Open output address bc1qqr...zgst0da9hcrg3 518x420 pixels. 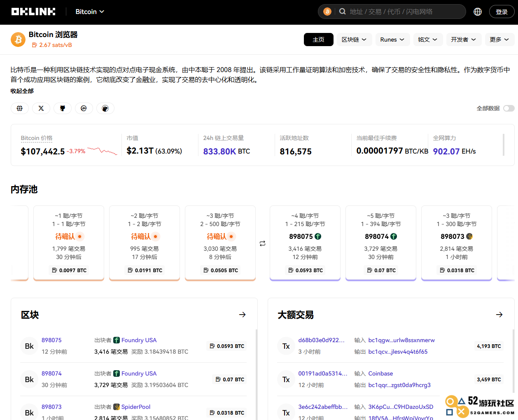pos(399,385)
